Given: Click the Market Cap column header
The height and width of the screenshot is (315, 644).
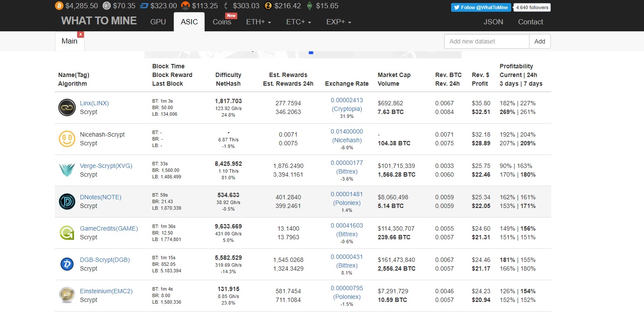Looking at the screenshot, I should coord(394,79).
